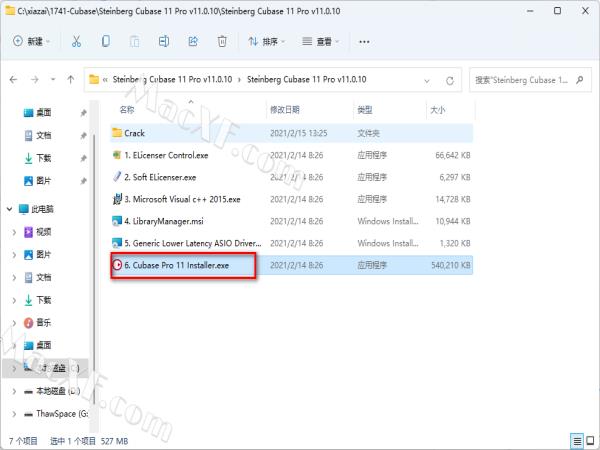Expand ThawSpace (G:) drive node

click(x=14, y=414)
